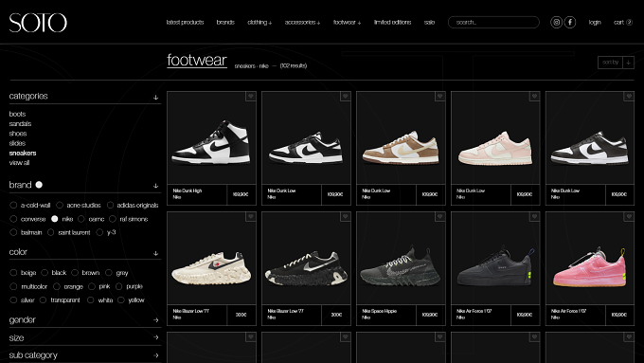Select the pink color filter option
The width and height of the screenshot is (644, 363).
(x=92, y=286)
